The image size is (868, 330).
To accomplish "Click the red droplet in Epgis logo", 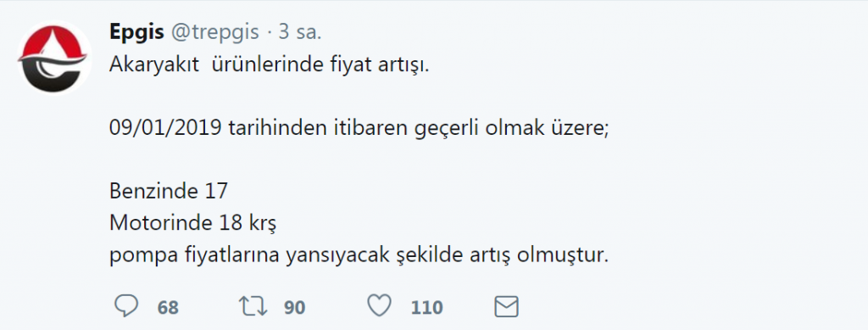I will [x=53, y=44].
